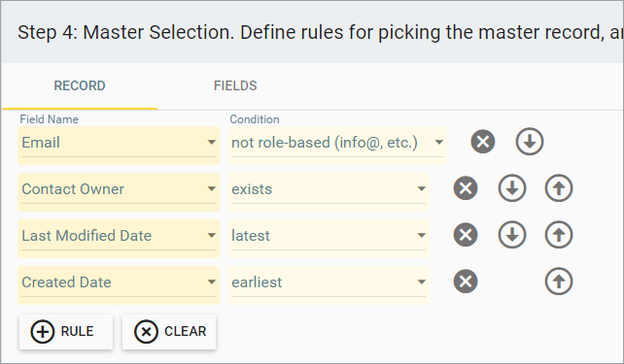The height and width of the screenshot is (364, 624).
Task: Move Contact Owner rule down
Action: click(x=512, y=188)
